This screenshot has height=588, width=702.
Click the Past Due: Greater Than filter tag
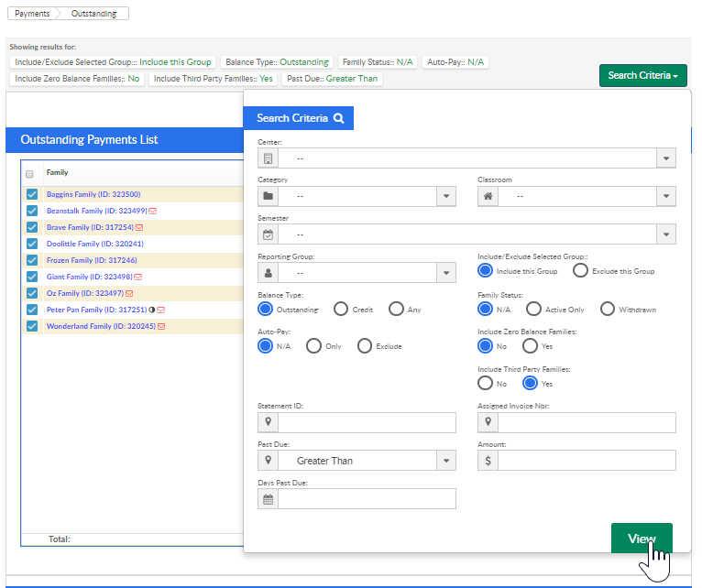coord(332,79)
